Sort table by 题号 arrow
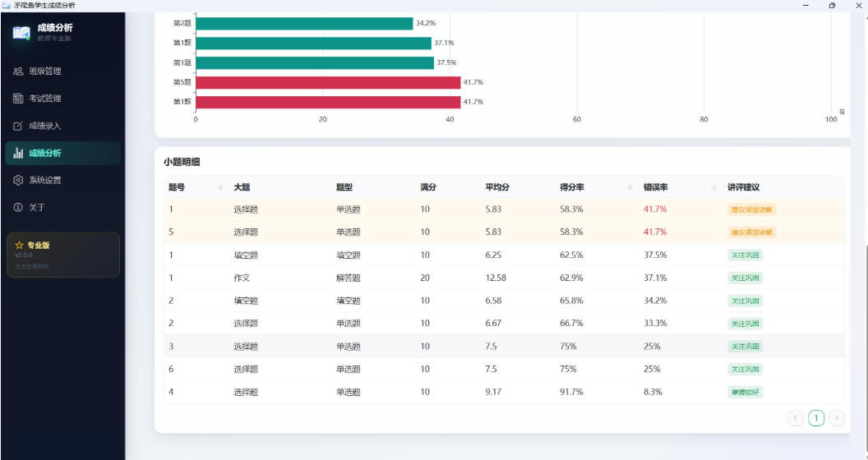This screenshot has width=868, height=460. click(220, 187)
